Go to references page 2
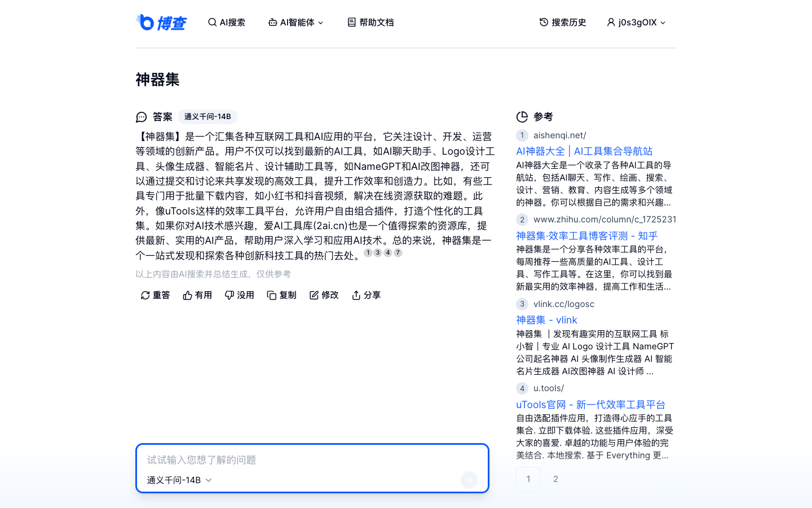The image size is (812, 508). (555, 479)
